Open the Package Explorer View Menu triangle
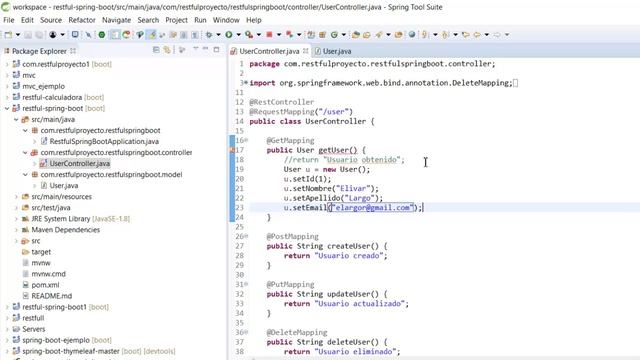Image resolution: width=640 pixels, height=360 pixels. tap(196, 49)
